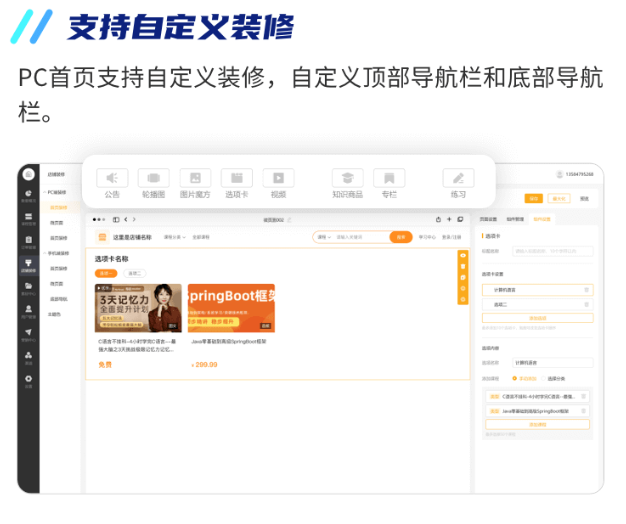Choose the 图片魔方 image cube component
Image resolution: width=626 pixels, height=524 pixels.
pyautogui.click(x=195, y=178)
